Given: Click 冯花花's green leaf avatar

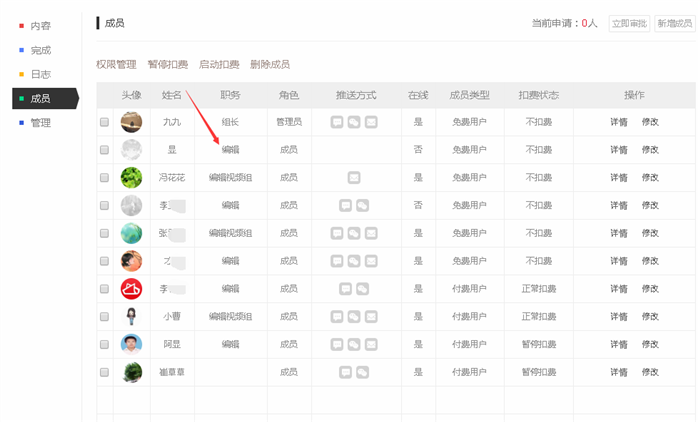Looking at the screenshot, I should 131,178.
